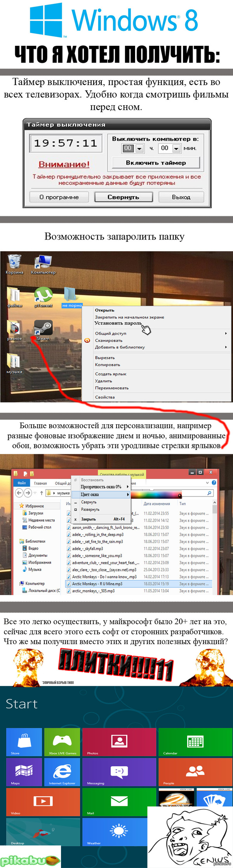Open the Desktop tile with fish picture

click(x=43, y=832)
